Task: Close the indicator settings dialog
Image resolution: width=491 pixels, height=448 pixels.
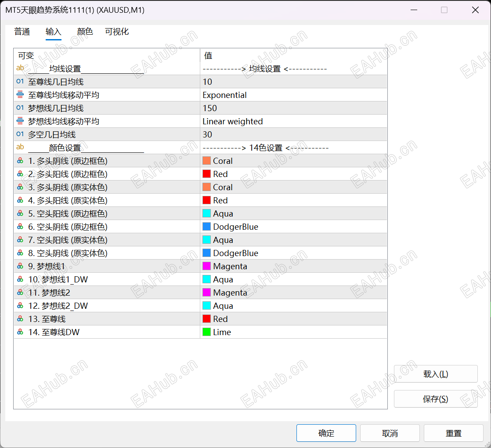Action: coord(475,10)
